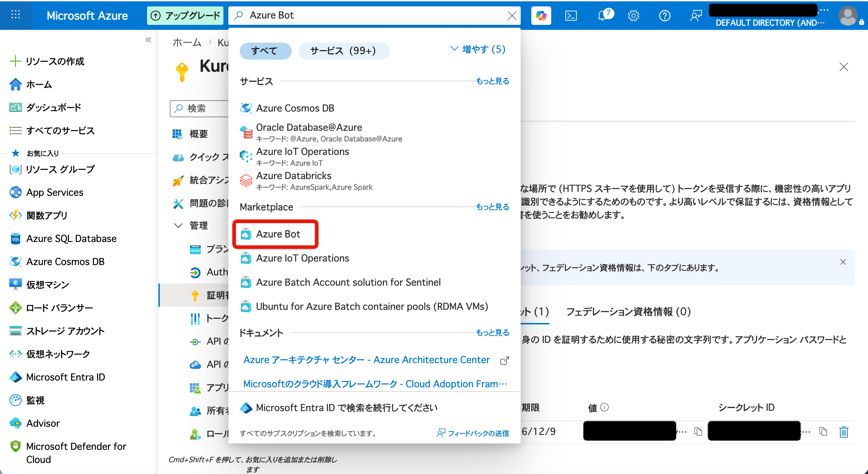Image resolution: width=868 pixels, height=474 pixels.
Task: Open Advisor in favorites
Action: pos(35,423)
